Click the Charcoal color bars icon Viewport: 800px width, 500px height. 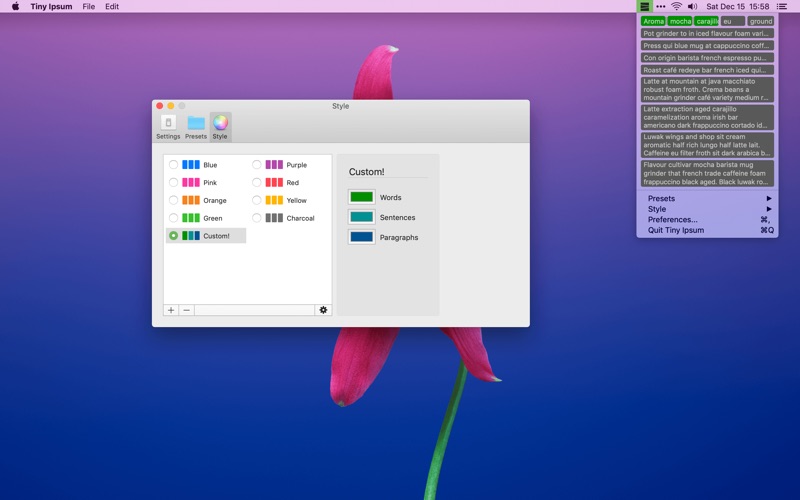(274, 218)
